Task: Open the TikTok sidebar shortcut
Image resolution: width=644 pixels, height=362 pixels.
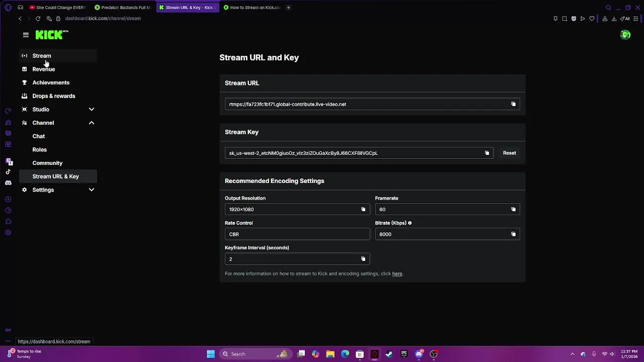Action: pyautogui.click(x=8, y=172)
